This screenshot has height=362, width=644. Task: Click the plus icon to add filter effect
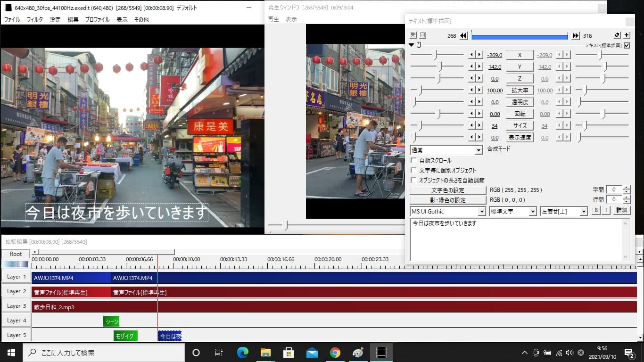(x=627, y=35)
